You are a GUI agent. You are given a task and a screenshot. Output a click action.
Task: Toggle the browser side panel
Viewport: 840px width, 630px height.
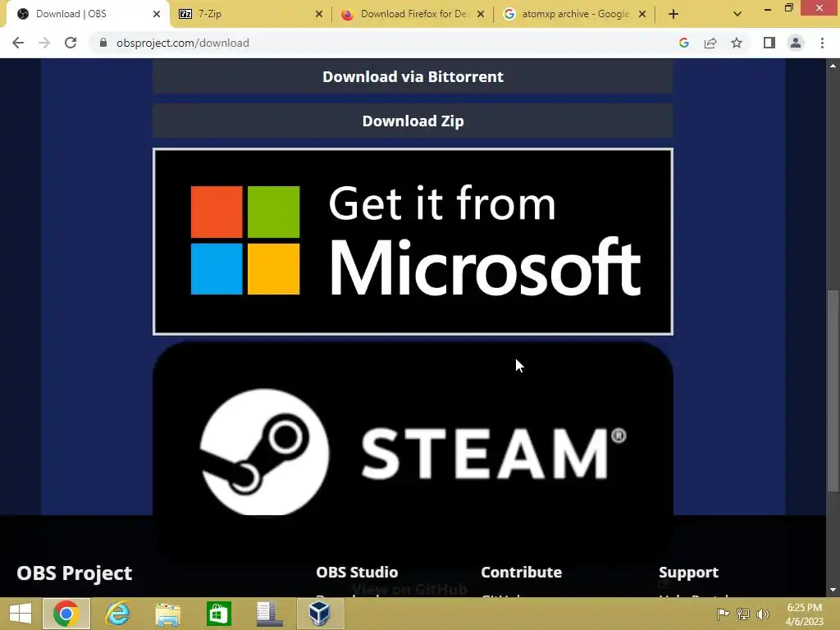coord(769,43)
